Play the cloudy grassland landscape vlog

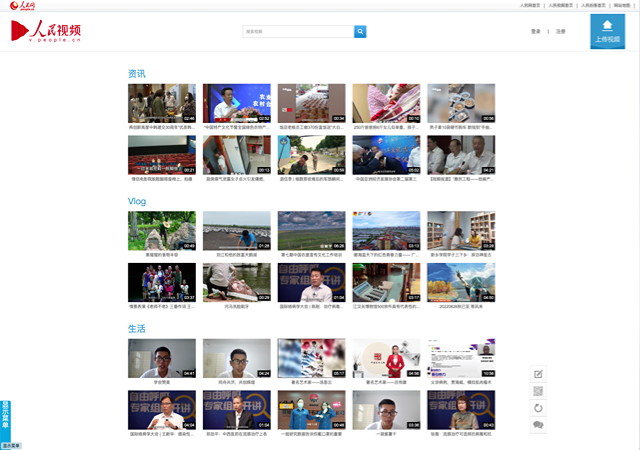tap(311, 231)
